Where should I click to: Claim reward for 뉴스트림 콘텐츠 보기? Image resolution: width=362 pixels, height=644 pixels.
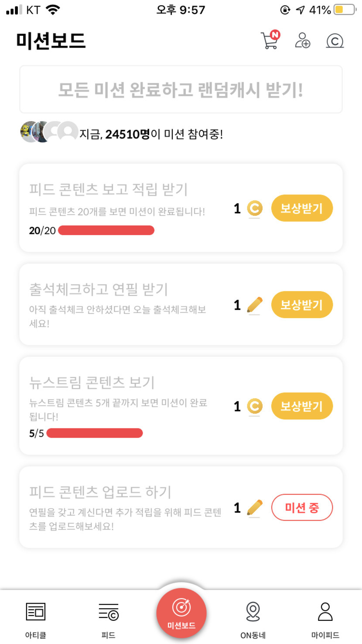pos(302,406)
